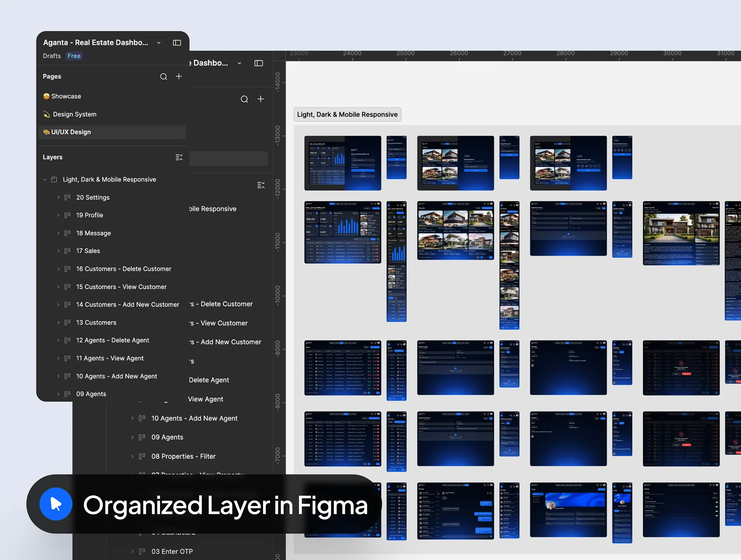
Task: Click frame icon of 12 Agents - Delete Agent
Action: (67, 341)
